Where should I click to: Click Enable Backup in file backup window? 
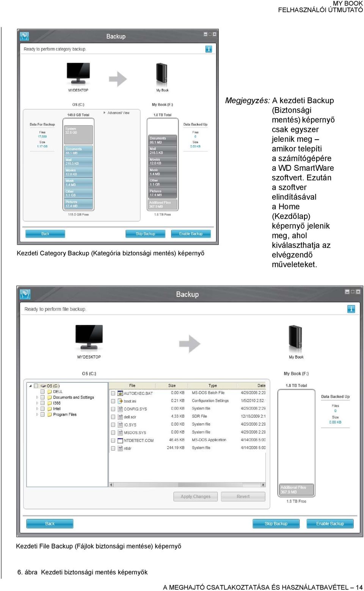click(x=330, y=523)
